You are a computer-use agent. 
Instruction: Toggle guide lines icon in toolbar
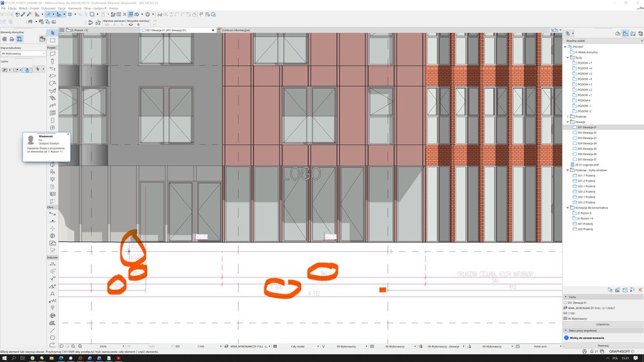tap(48, 14)
